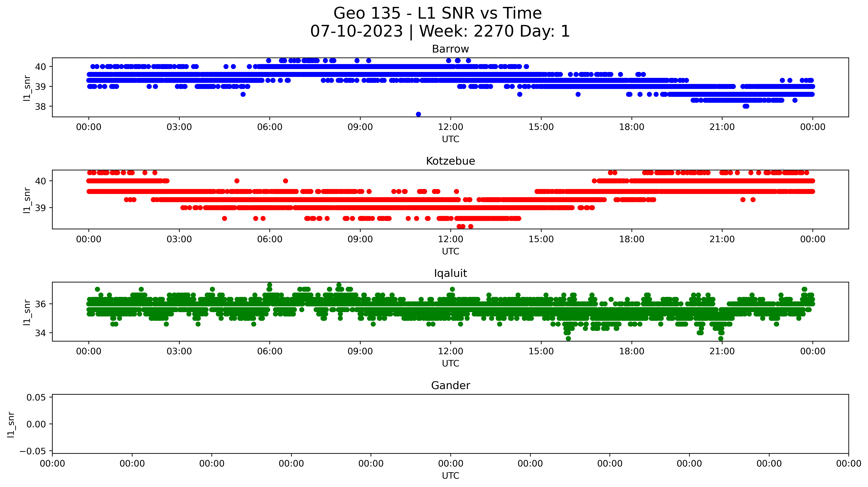Click the "40" y-tick label on Kotzebue plot
Screen dimensions: 868x487
pos(41,181)
